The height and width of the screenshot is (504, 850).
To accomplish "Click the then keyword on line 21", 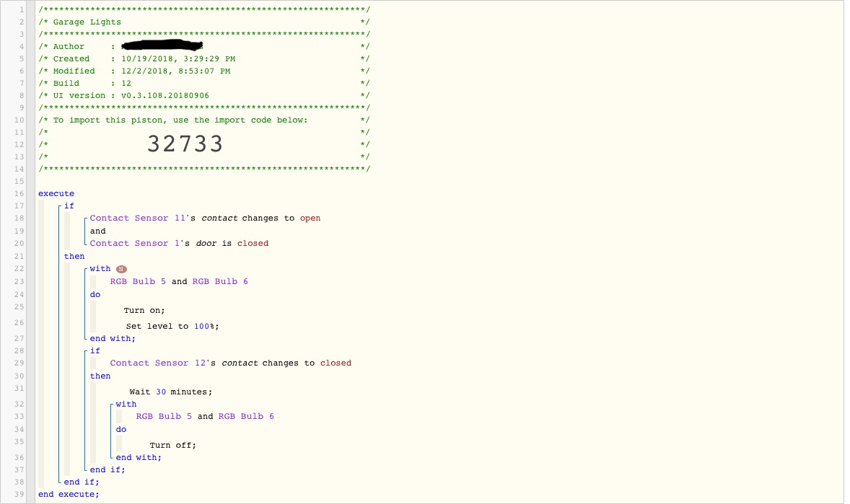I will [74, 257].
